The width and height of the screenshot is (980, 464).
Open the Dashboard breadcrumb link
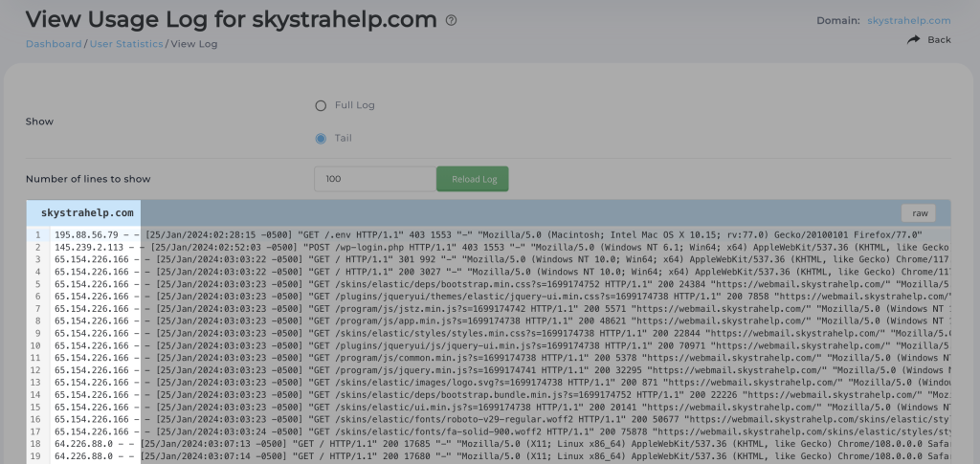(x=54, y=44)
